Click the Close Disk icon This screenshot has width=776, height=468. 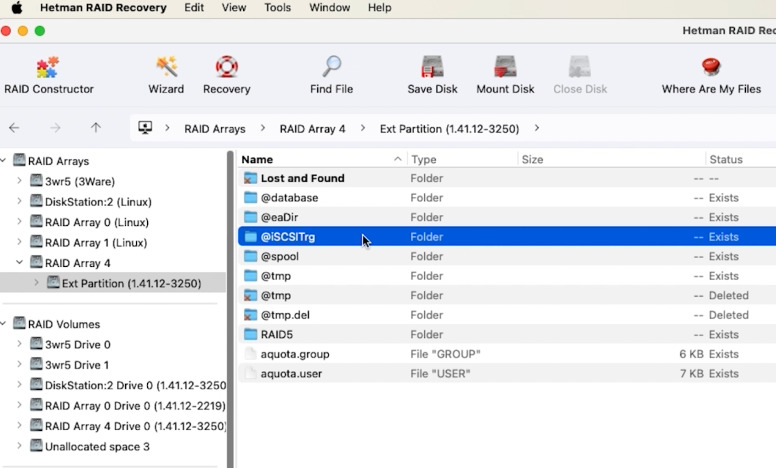coord(580,66)
